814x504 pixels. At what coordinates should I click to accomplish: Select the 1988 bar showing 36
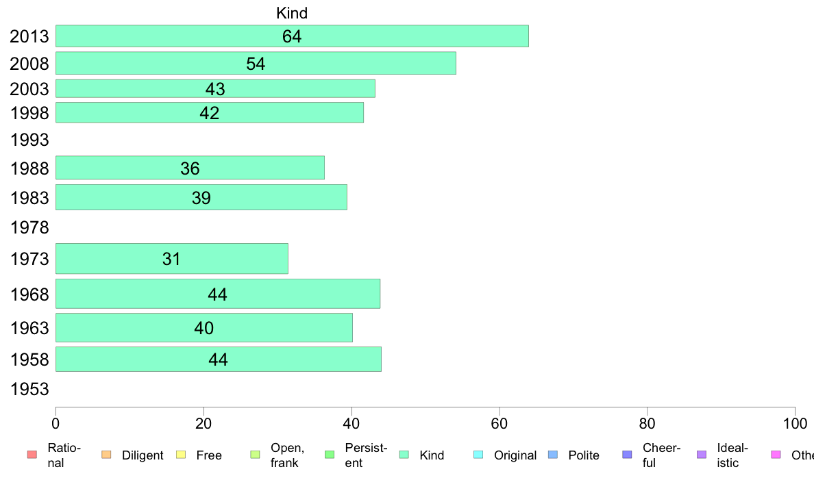coord(190,168)
